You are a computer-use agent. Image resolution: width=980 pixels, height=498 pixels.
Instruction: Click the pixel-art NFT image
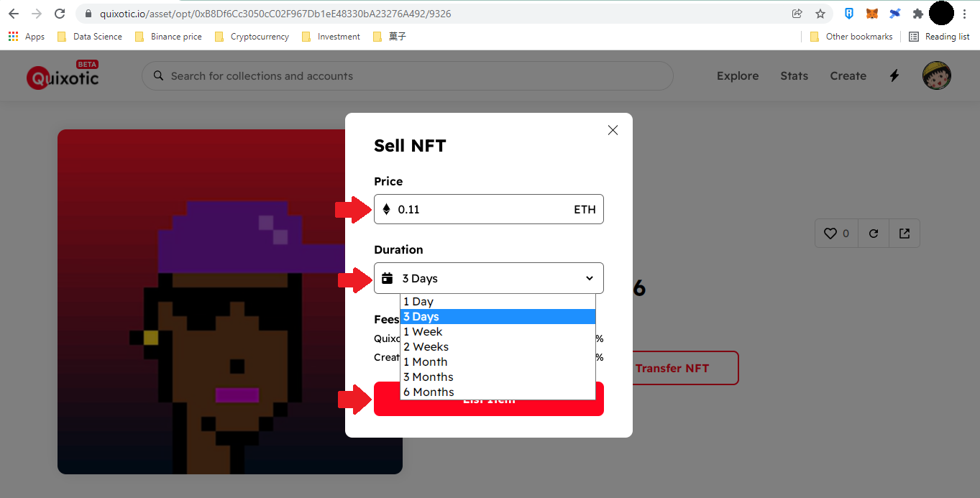pyautogui.click(x=230, y=302)
